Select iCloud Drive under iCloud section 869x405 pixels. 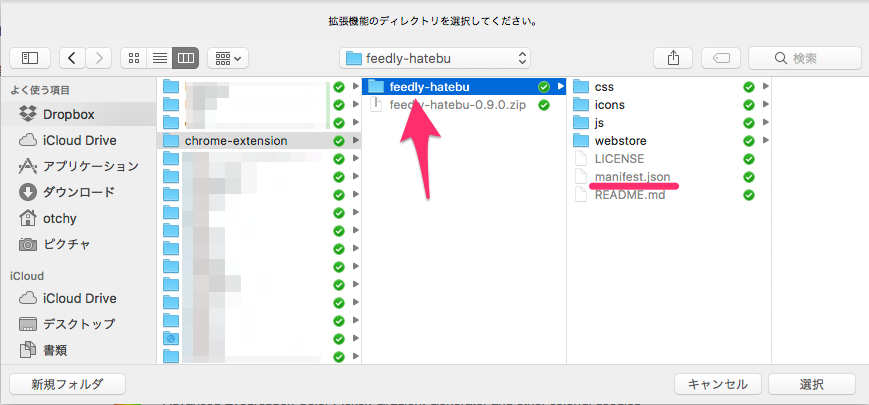(x=78, y=298)
